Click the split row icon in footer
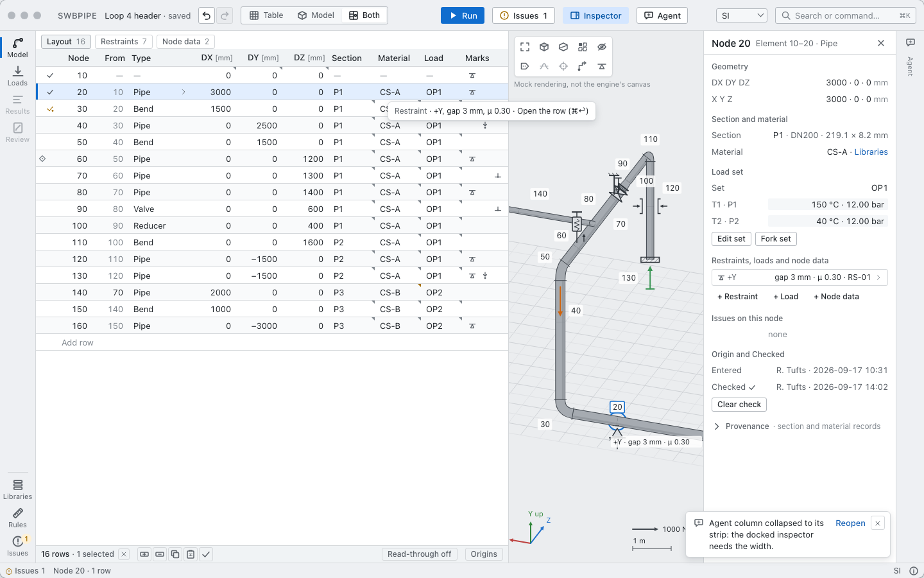This screenshot has height=578, width=924. pyautogui.click(x=160, y=554)
